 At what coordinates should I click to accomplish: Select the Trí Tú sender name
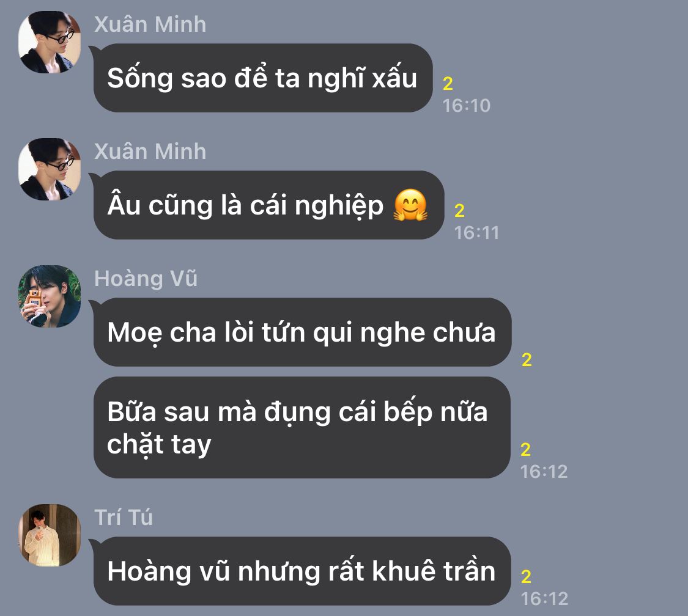124,518
